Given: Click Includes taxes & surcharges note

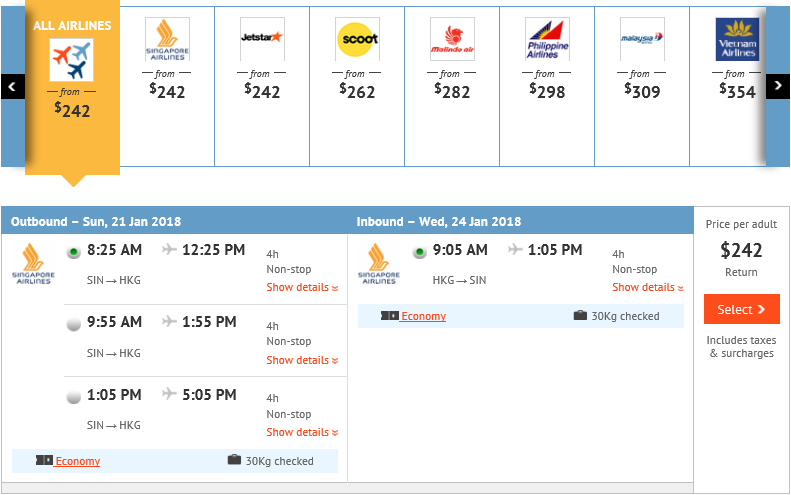Looking at the screenshot, I should pos(742,347).
